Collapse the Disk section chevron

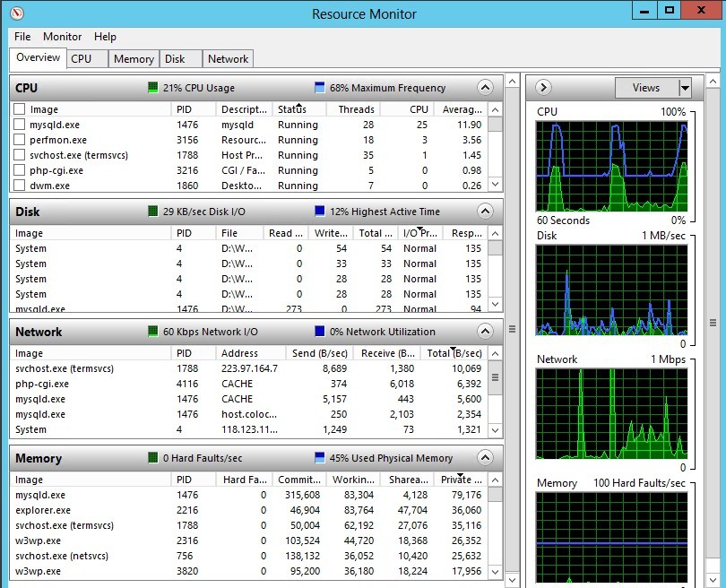pyautogui.click(x=485, y=212)
